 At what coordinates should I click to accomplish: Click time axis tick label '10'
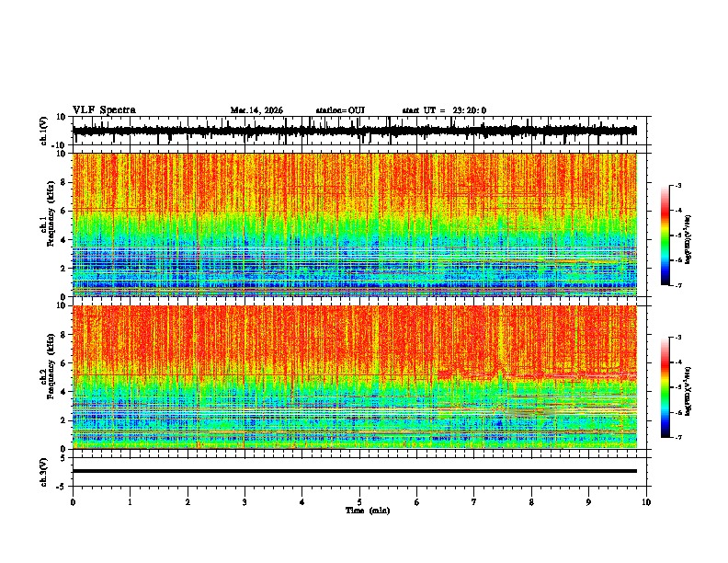click(646, 502)
